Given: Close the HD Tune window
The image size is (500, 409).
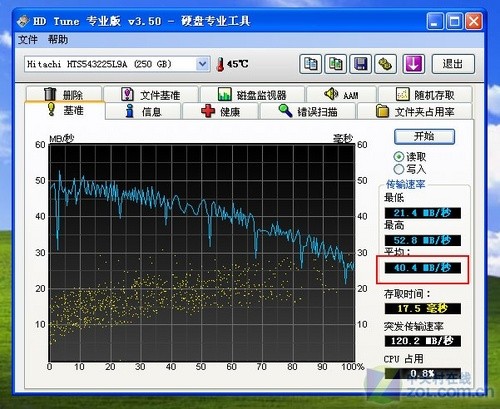Looking at the screenshot, I should click(474, 22).
